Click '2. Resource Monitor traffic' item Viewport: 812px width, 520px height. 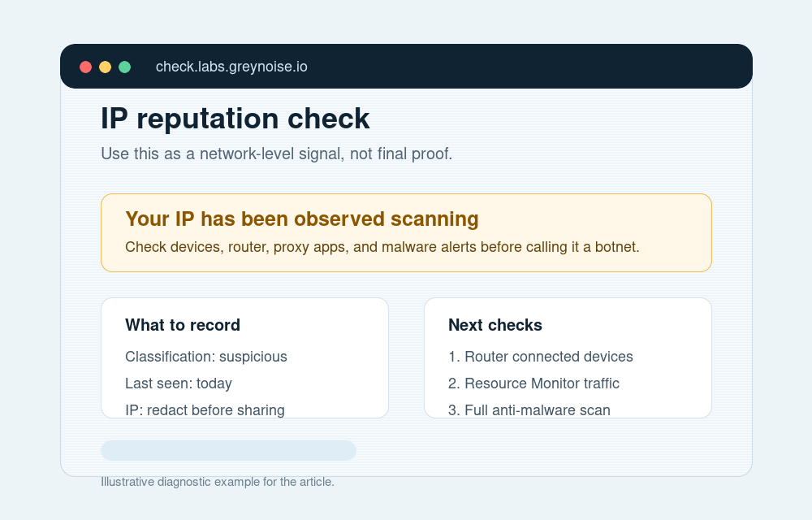[x=534, y=383]
